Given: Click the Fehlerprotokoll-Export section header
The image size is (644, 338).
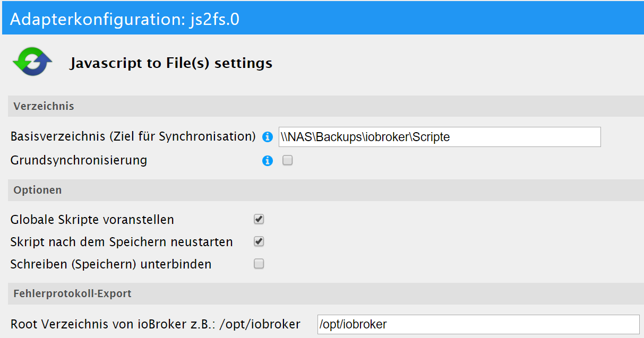Looking at the screenshot, I should (72, 293).
